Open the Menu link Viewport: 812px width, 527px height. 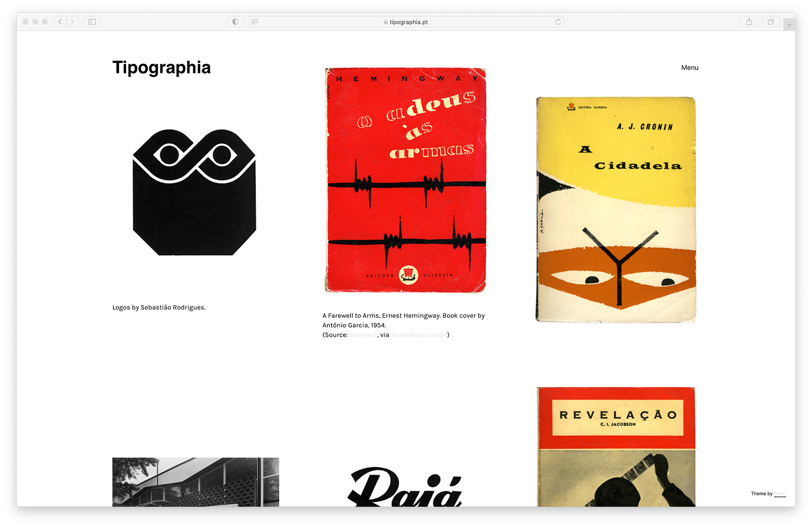click(690, 67)
